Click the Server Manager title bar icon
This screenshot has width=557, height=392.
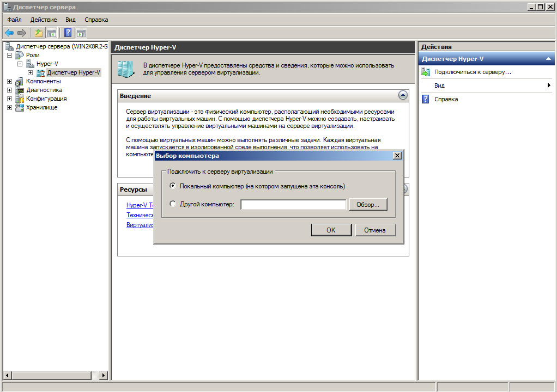point(7,7)
